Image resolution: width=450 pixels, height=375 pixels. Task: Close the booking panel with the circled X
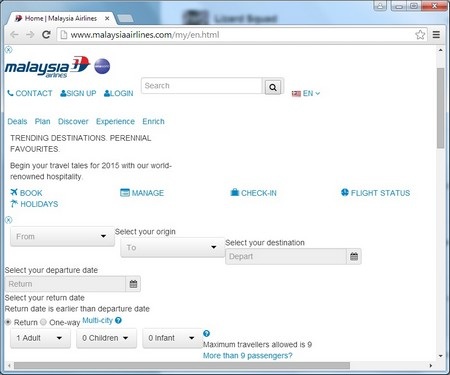pyautogui.click(x=9, y=220)
